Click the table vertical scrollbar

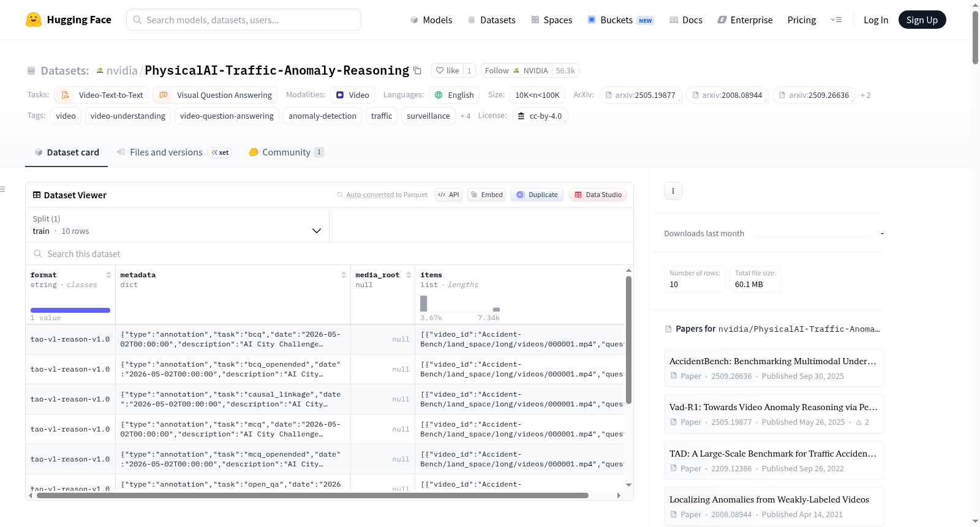628,340
